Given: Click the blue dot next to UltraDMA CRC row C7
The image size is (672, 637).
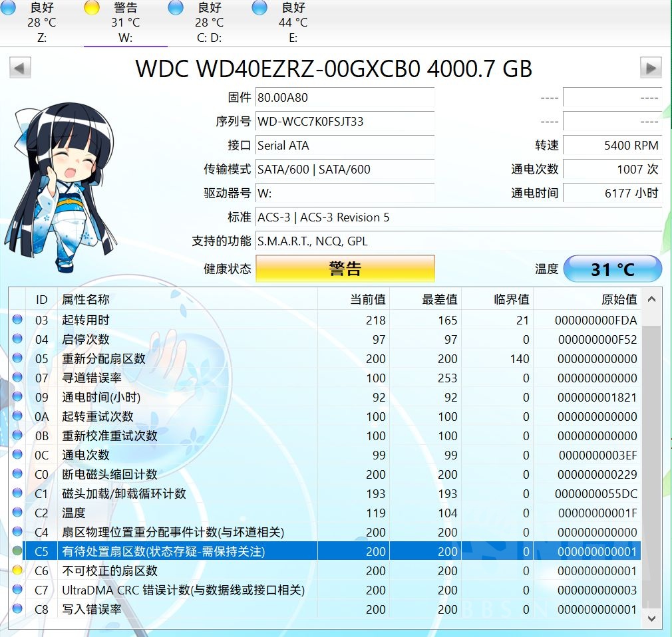Looking at the screenshot, I should click(x=16, y=590).
